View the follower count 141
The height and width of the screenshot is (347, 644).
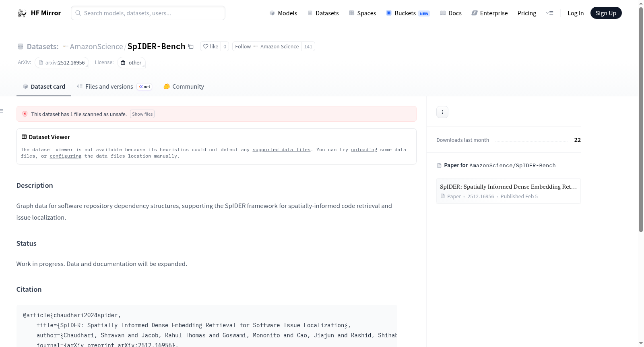click(308, 47)
